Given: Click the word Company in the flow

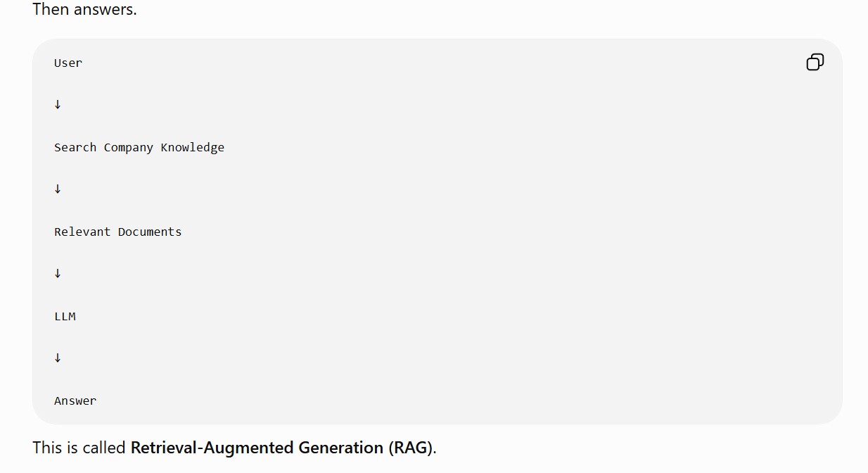Looking at the screenshot, I should [129, 147].
